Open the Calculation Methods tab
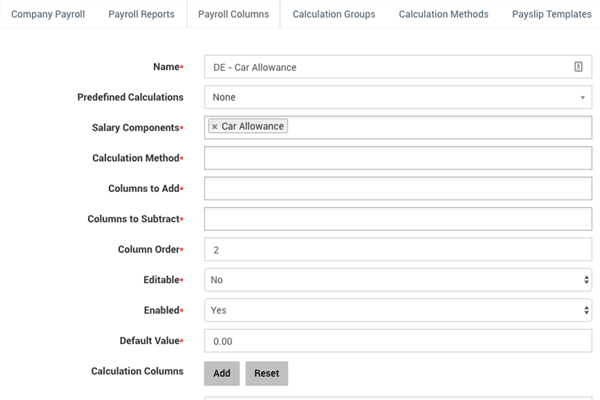The height and width of the screenshot is (400, 600). (443, 15)
